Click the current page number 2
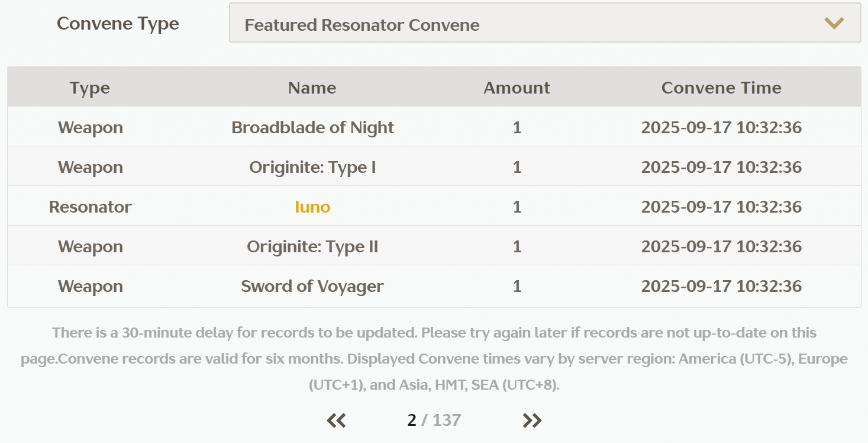 pos(412,420)
